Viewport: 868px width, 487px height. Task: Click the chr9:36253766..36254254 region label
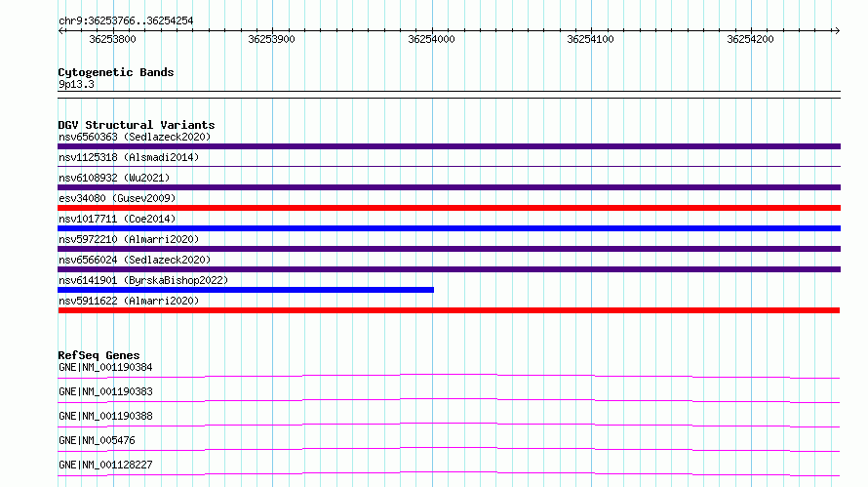click(x=126, y=20)
